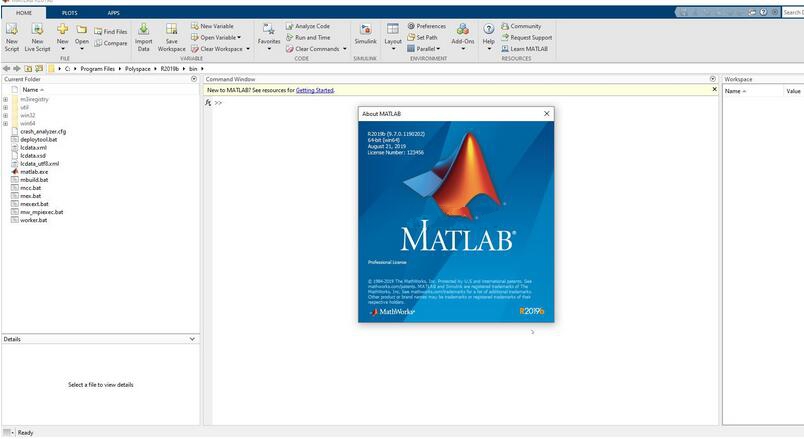Click R2019b in the address path
Viewport: 804px width, 439px height.
pyautogui.click(x=170, y=68)
